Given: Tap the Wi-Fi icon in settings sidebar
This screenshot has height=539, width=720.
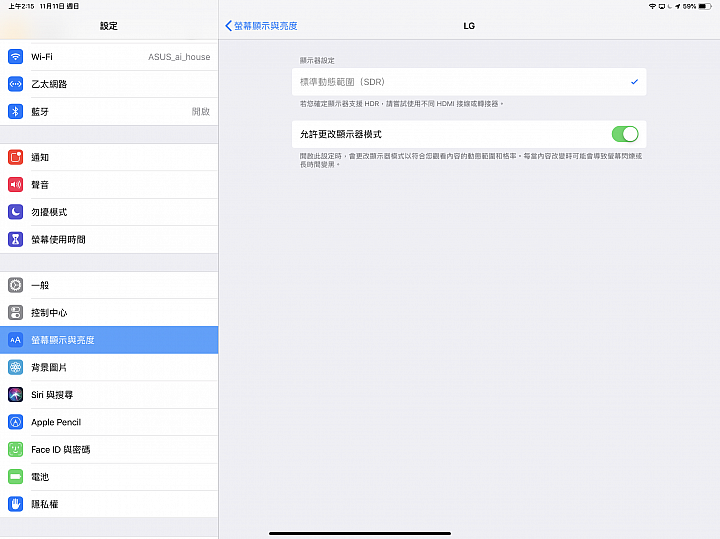Looking at the screenshot, I should pyautogui.click(x=16, y=57).
